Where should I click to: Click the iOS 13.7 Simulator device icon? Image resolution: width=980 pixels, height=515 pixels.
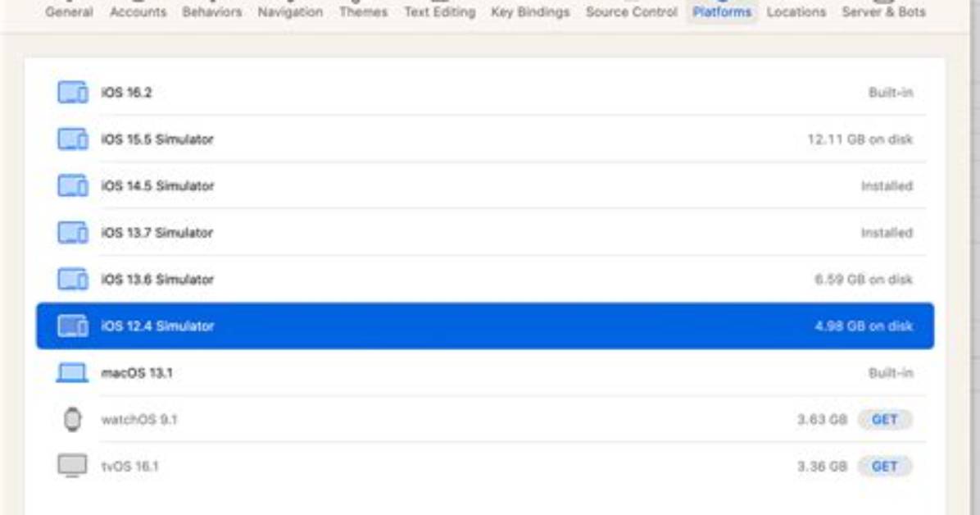[x=72, y=233]
